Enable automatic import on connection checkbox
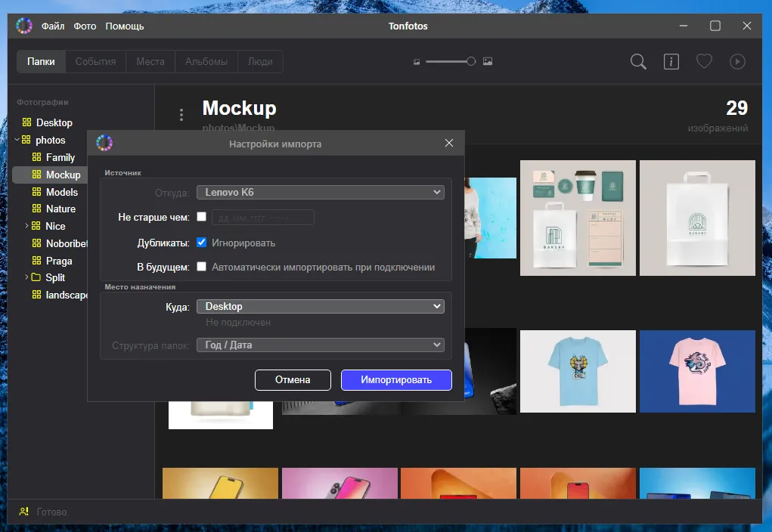This screenshot has width=772, height=532. [202, 267]
